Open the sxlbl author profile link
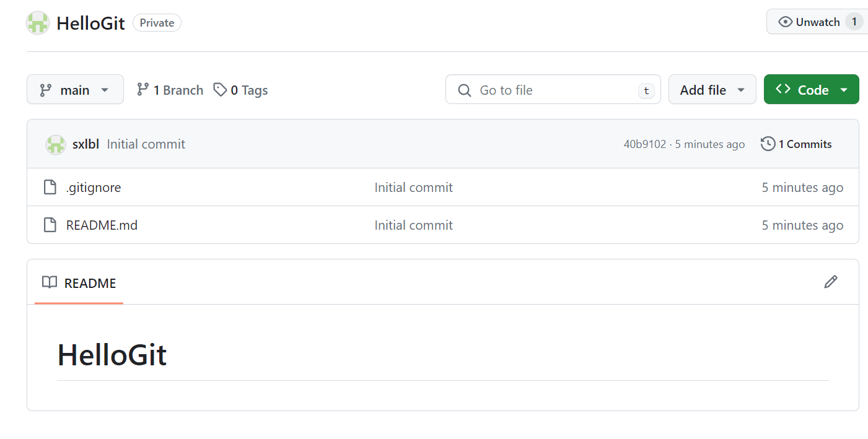The width and height of the screenshot is (868, 439). (85, 144)
